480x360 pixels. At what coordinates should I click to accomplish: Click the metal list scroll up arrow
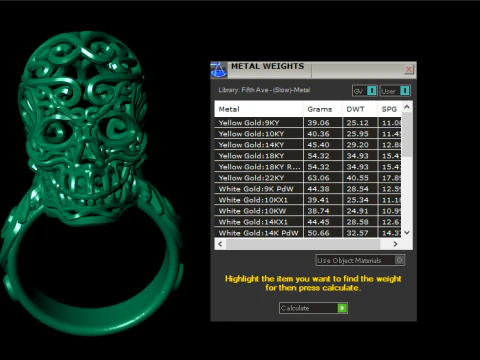coord(407,107)
